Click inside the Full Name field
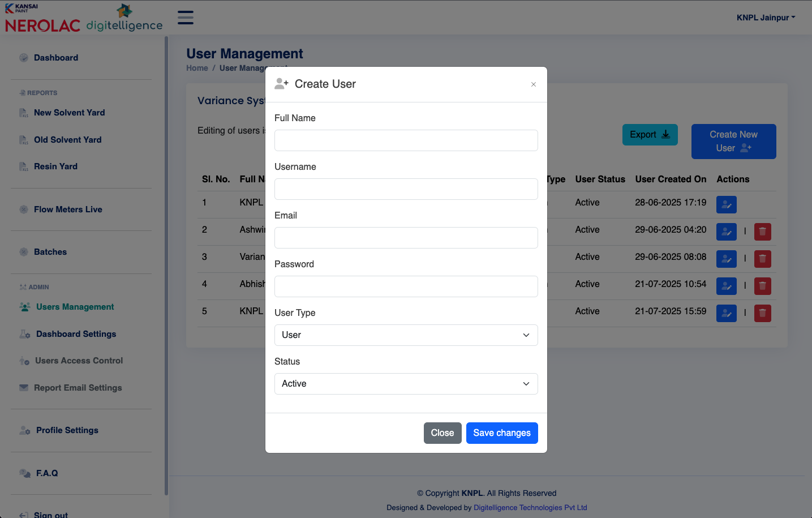The width and height of the screenshot is (812, 518). pos(406,140)
